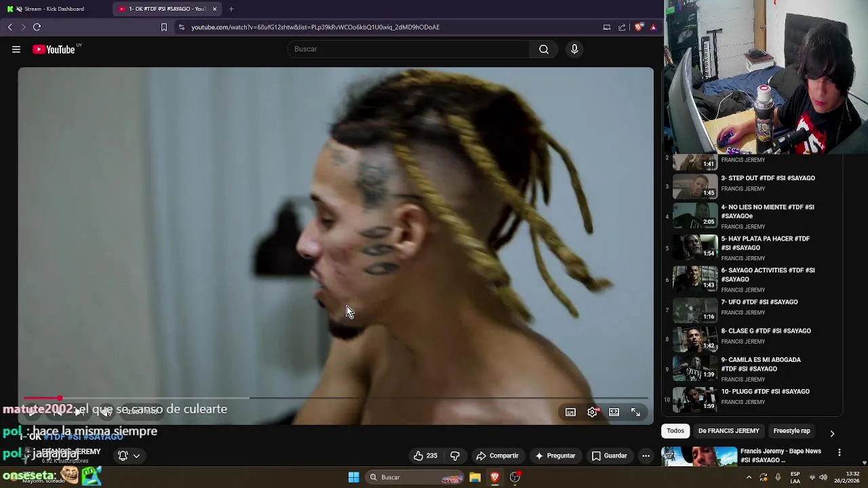868x488 pixels.
Task: Focus the Buscar search field
Action: pos(409,49)
